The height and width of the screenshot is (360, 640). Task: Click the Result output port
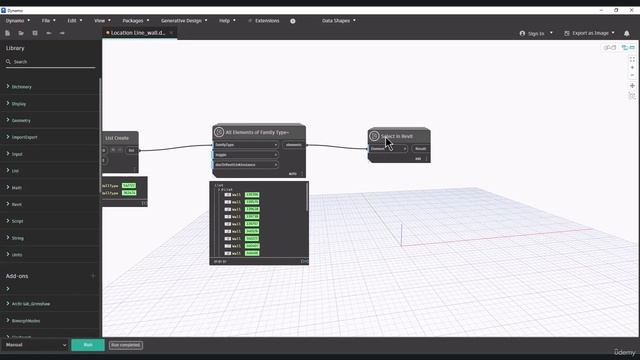420,149
